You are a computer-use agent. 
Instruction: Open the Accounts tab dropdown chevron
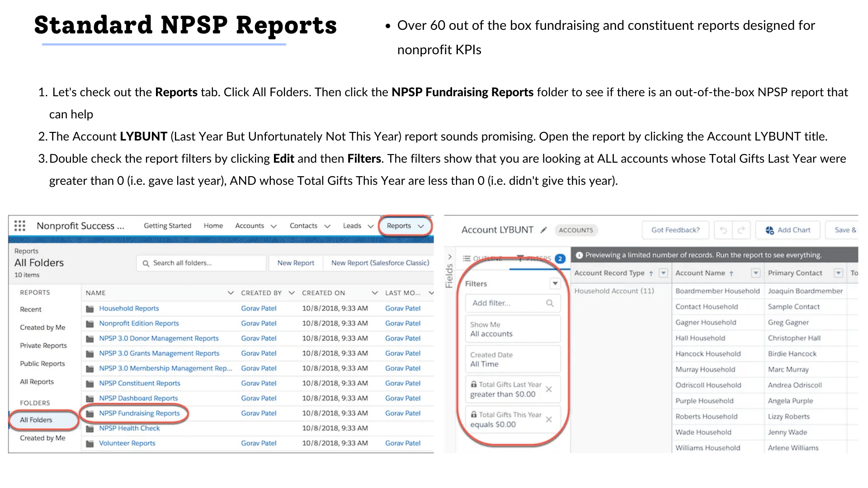[x=274, y=226]
